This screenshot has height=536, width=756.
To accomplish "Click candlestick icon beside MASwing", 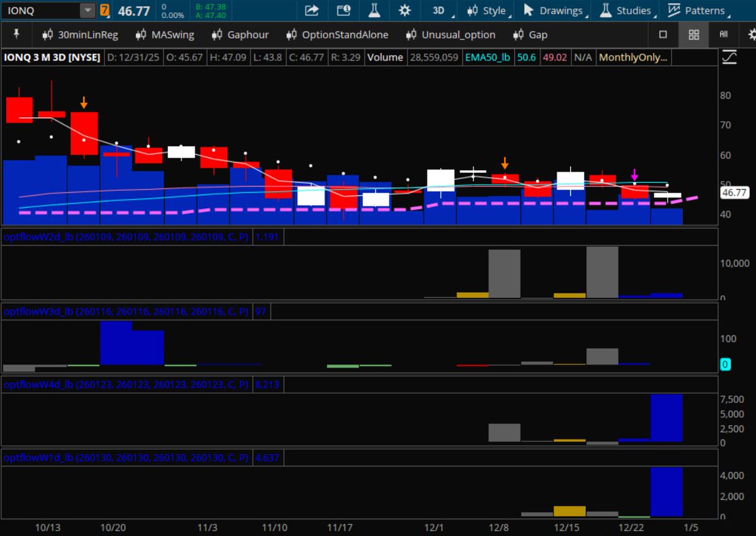I will [x=141, y=35].
